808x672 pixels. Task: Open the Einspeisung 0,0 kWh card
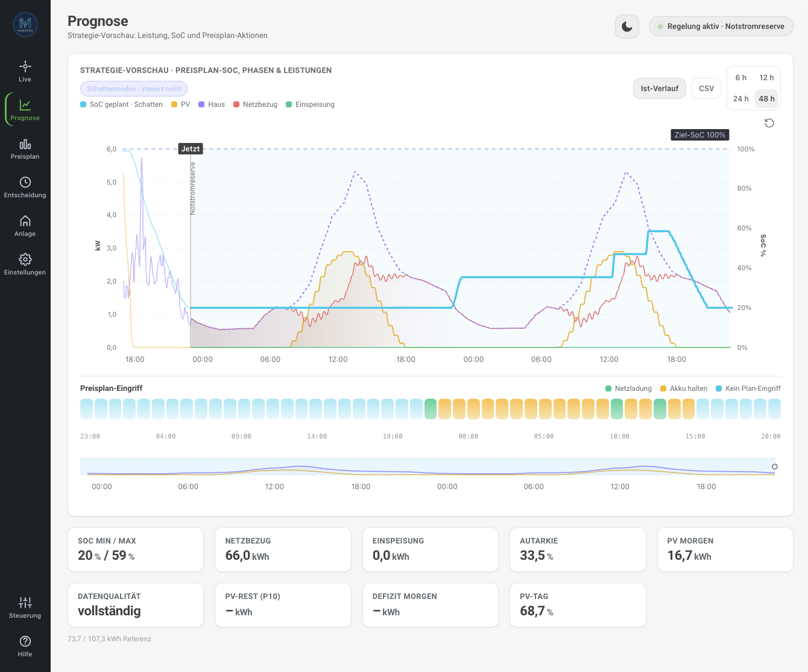pos(431,550)
